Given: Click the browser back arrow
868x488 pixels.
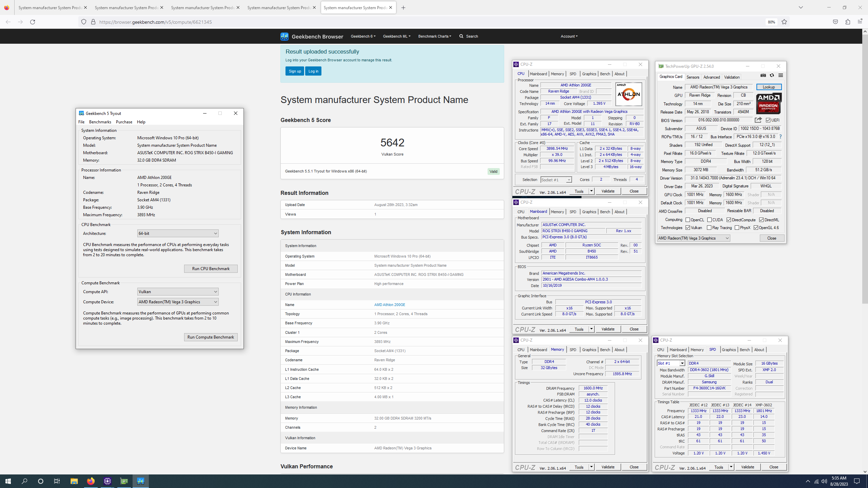Looking at the screenshot, I should coord(8,22).
